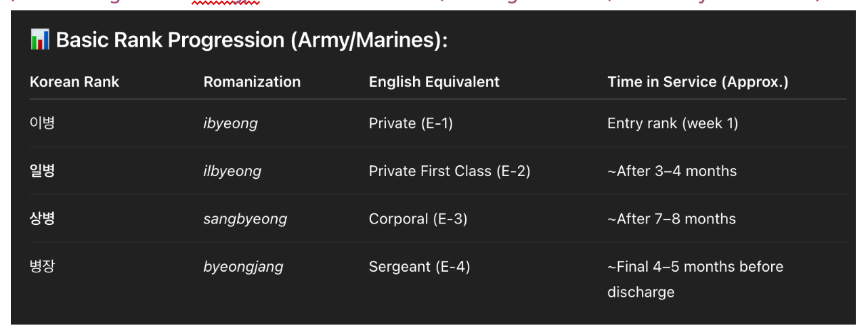Screen dimensions: 868x336
Task: Click the Corporal (E-3) cell
Action: coord(418,219)
